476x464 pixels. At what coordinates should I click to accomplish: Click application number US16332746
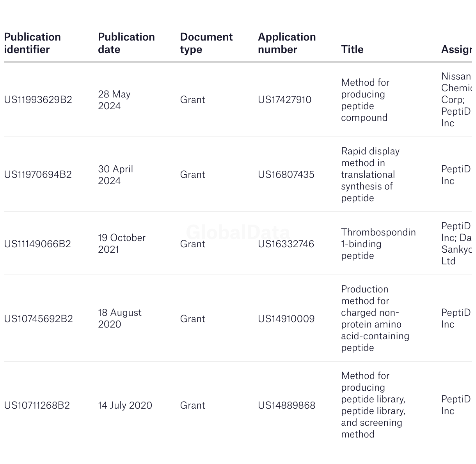286,244
